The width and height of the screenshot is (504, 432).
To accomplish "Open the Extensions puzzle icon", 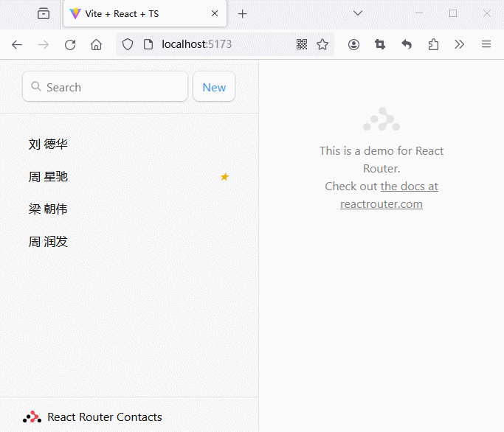I will (433, 44).
